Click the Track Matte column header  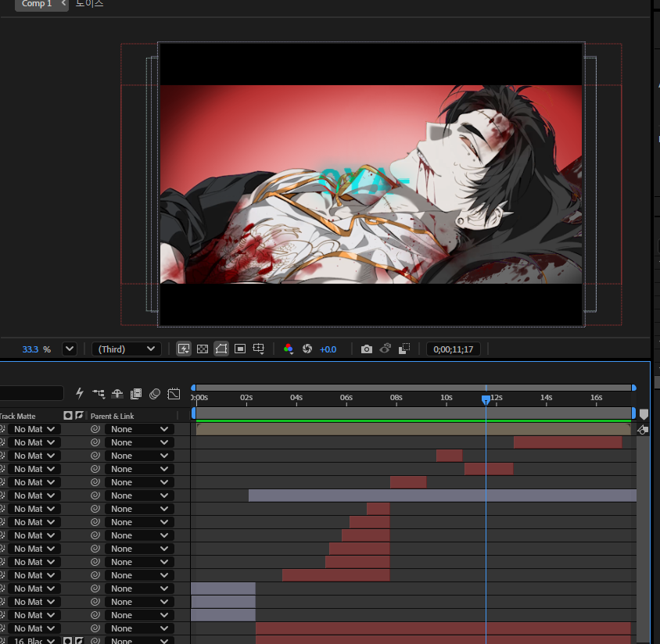18,416
